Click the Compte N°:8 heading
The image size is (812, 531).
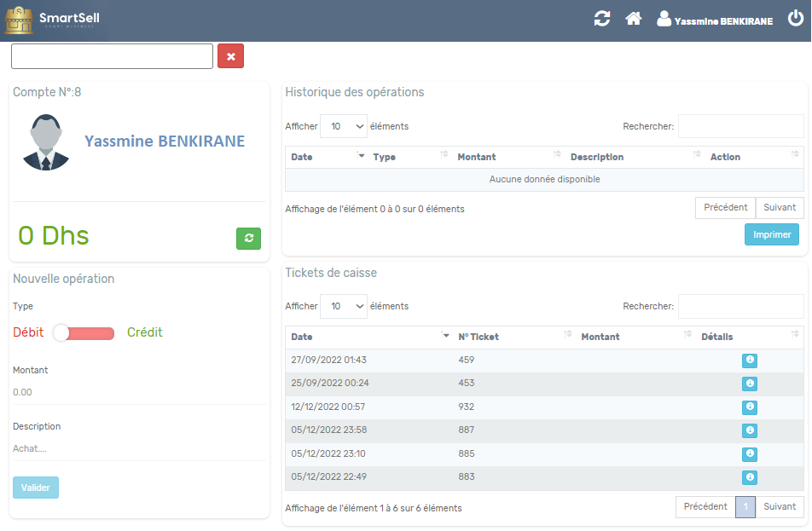pyautogui.click(x=47, y=92)
